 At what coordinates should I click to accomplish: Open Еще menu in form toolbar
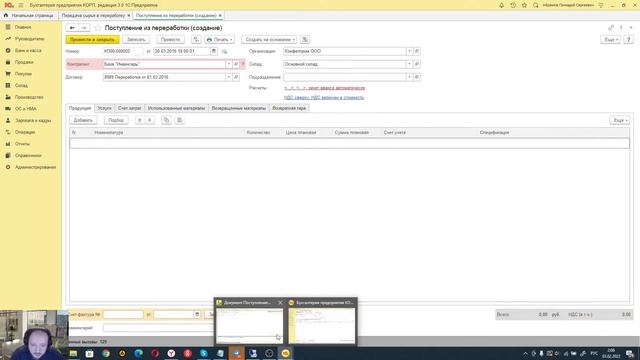(611, 40)
